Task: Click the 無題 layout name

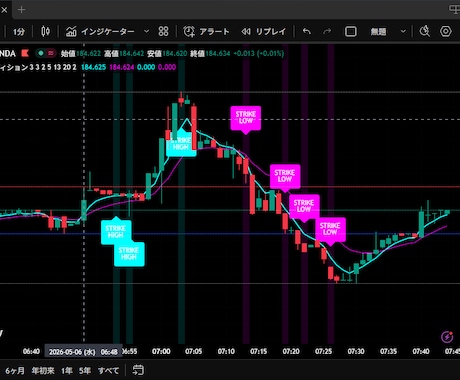Action: pyautogui.click(x=378, y=32)
